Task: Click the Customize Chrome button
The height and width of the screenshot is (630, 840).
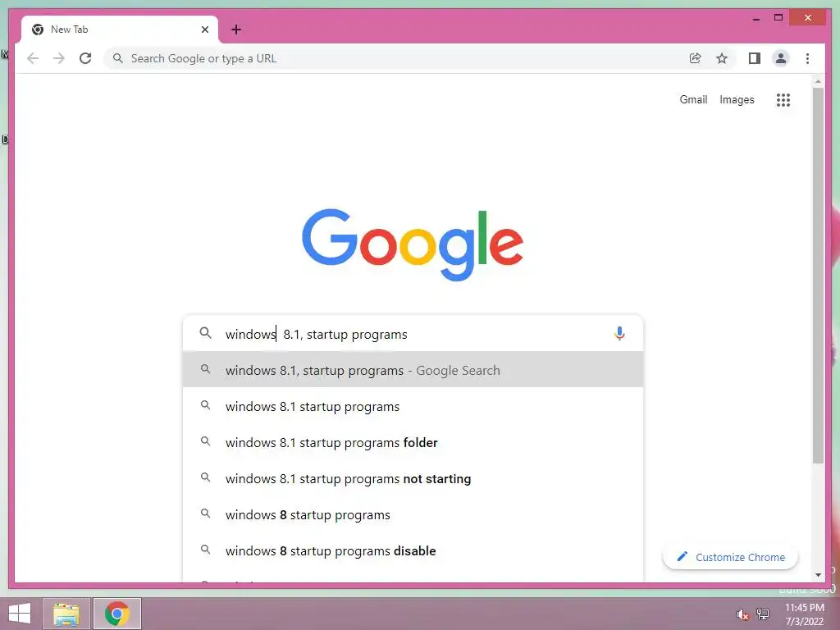Action: click(730, 557)
